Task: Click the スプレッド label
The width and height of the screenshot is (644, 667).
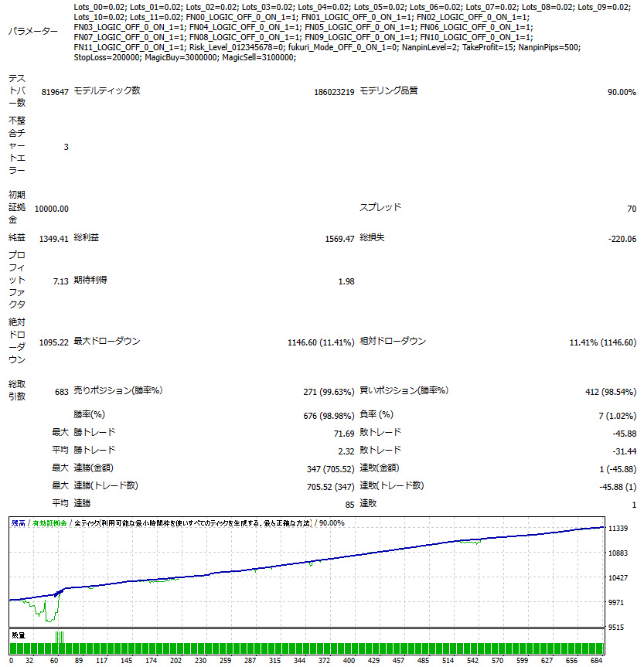Action: click(380, 207)
